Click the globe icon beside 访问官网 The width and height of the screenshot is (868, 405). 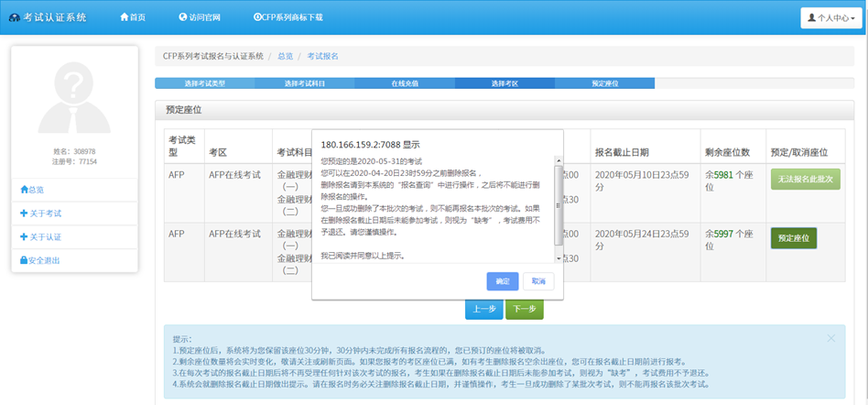tap(183, 17)
